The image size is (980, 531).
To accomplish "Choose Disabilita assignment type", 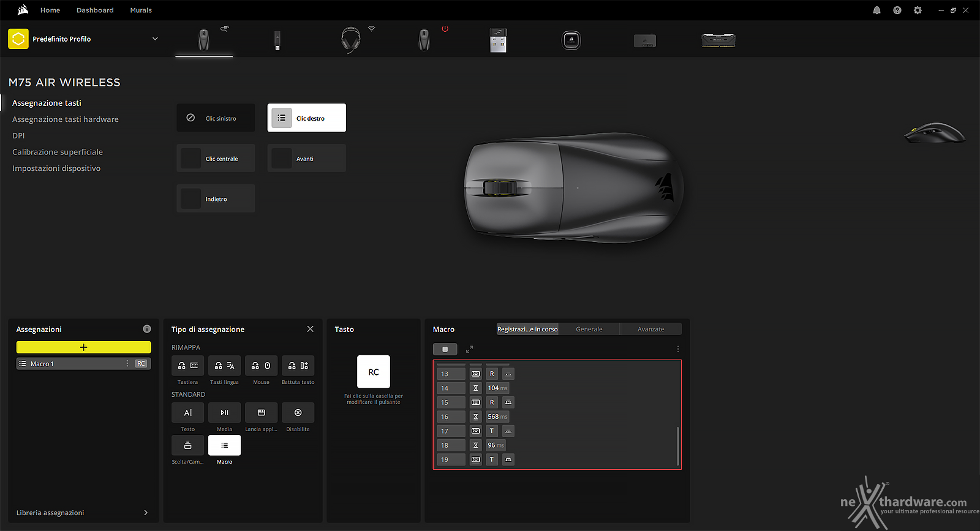I will (298, 413).
